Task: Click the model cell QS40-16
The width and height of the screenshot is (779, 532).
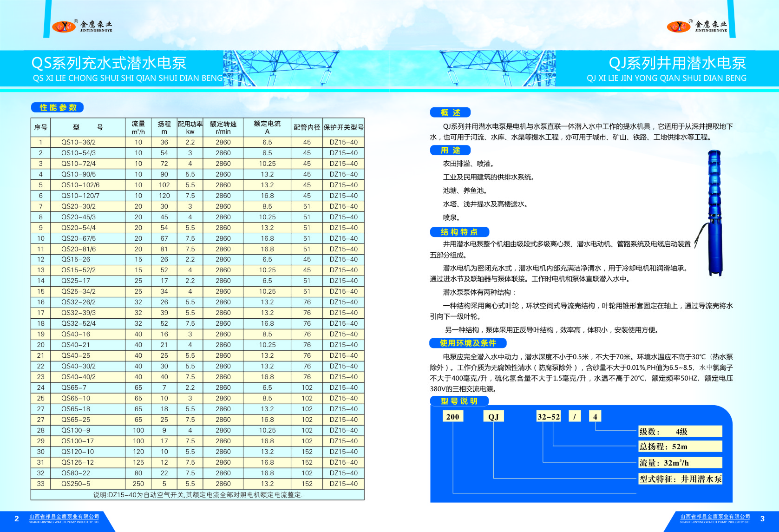Action: pyautogui.click(x=88, y=334)
